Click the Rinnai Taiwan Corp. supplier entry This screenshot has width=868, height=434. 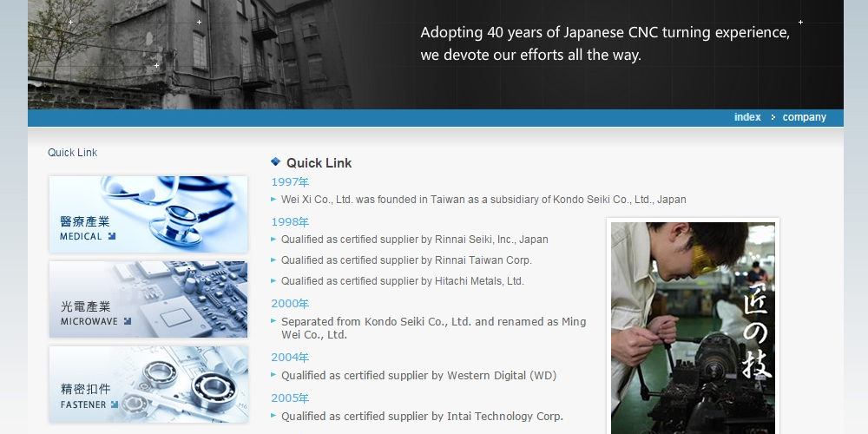click(406, 260)
